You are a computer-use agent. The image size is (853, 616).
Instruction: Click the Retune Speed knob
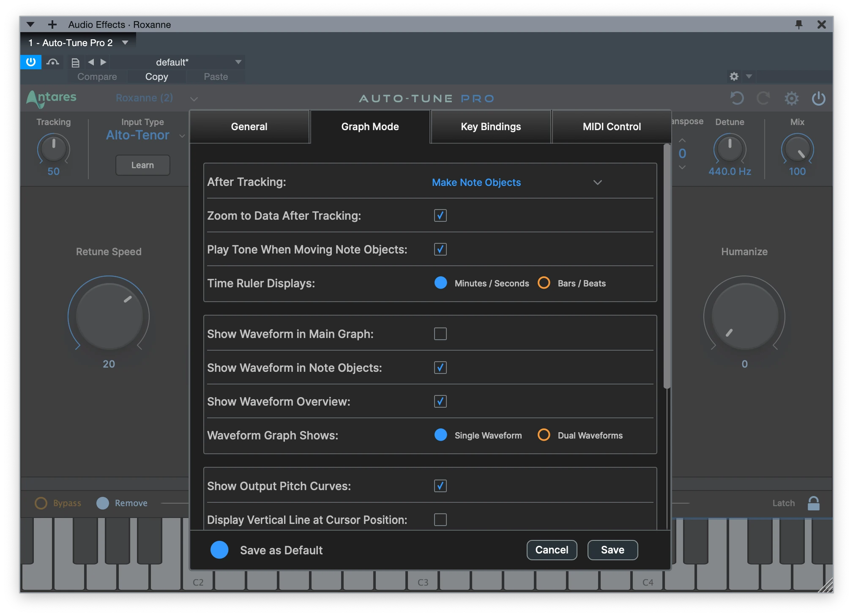(x=109, y=316)
